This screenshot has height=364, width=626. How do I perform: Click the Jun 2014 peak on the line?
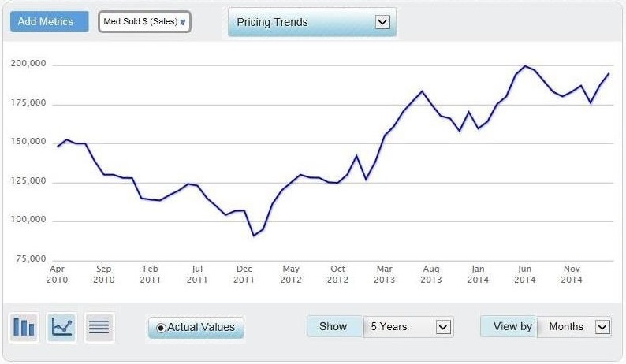click(x=525, y=66)
